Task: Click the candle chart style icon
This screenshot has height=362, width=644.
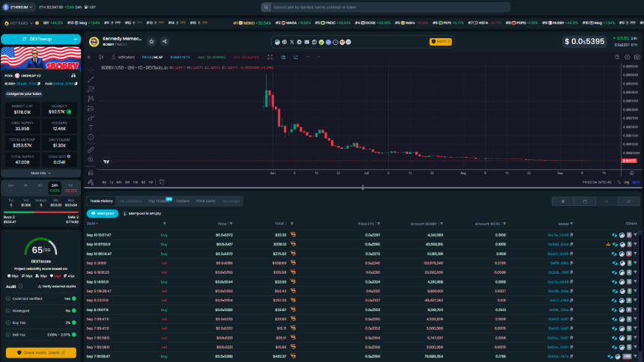Action: coord(101,57)
